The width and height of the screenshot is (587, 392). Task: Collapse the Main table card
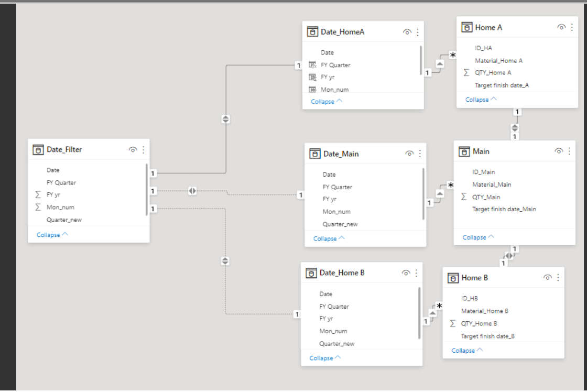tap(479, 237)
